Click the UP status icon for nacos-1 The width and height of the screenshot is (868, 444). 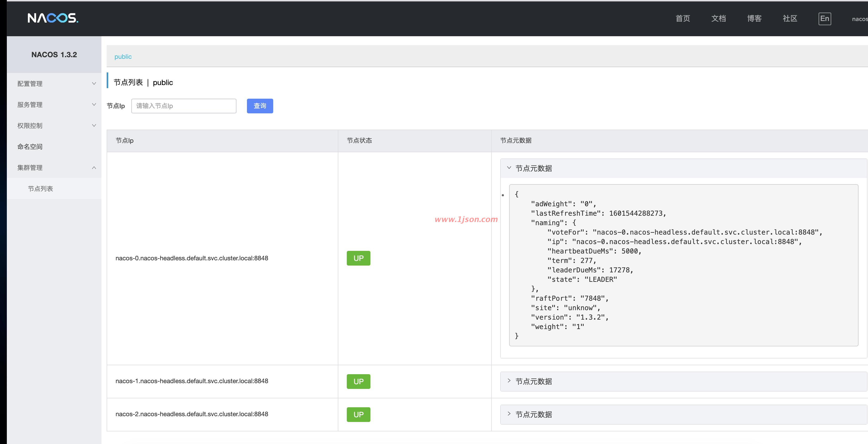point(358,381)
